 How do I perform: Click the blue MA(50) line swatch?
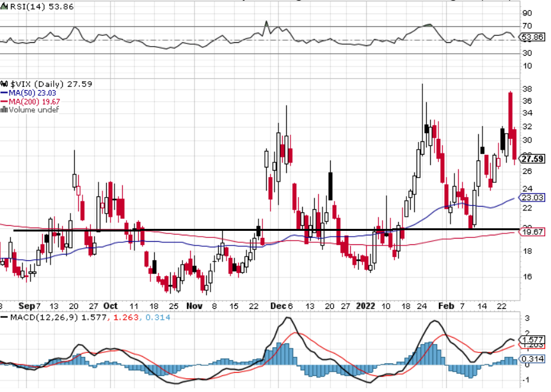tap(4, 93)
